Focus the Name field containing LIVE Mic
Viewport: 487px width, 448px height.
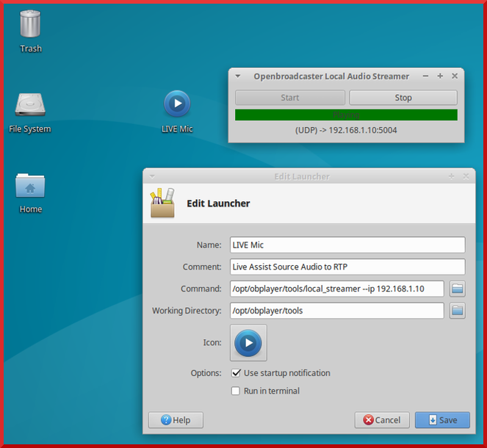(x=347, y=245)
